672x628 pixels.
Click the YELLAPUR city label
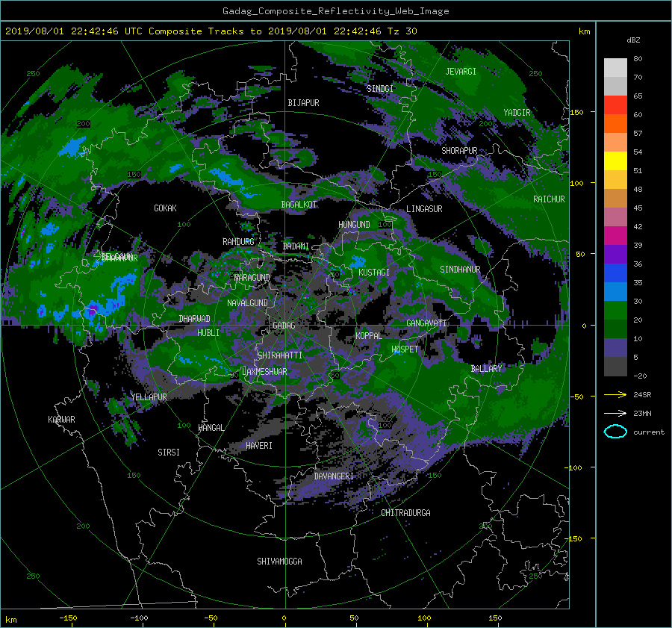(x=149, y=397)
